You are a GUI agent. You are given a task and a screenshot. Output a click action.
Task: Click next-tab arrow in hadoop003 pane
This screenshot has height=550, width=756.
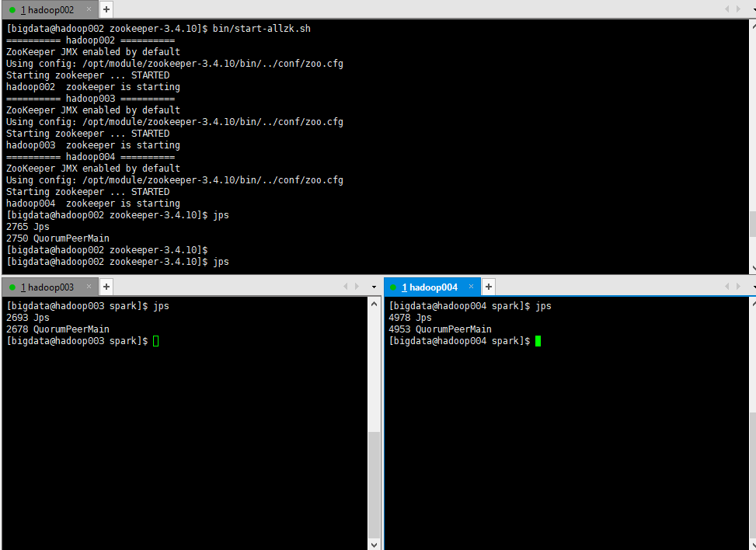[357, 287]
